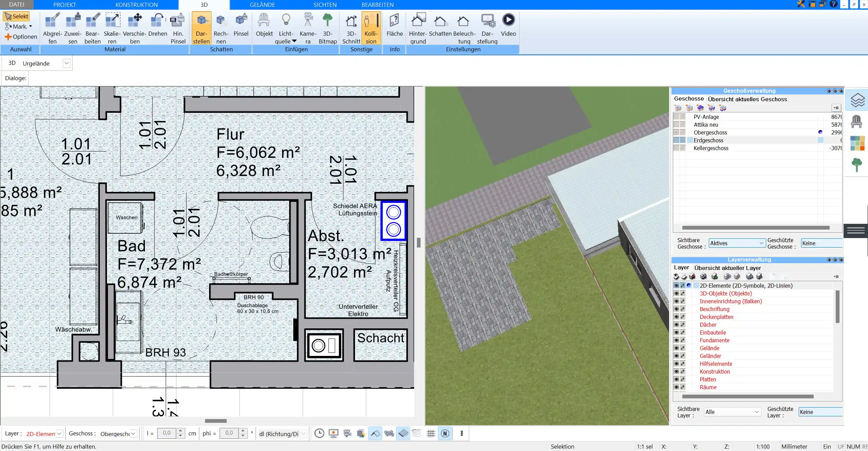The height and width of the screenshot is (451, 868).
Task: Click the Abgreifen material pick tool
Action: 53,29
